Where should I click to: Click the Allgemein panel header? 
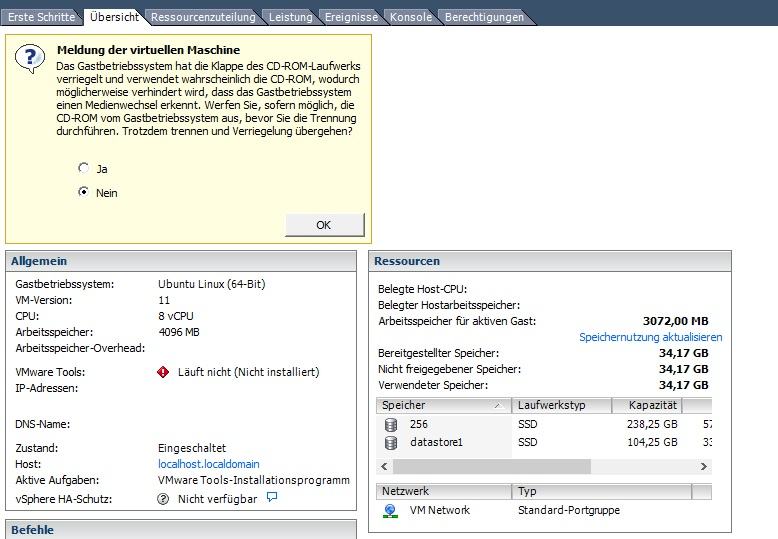181,261
